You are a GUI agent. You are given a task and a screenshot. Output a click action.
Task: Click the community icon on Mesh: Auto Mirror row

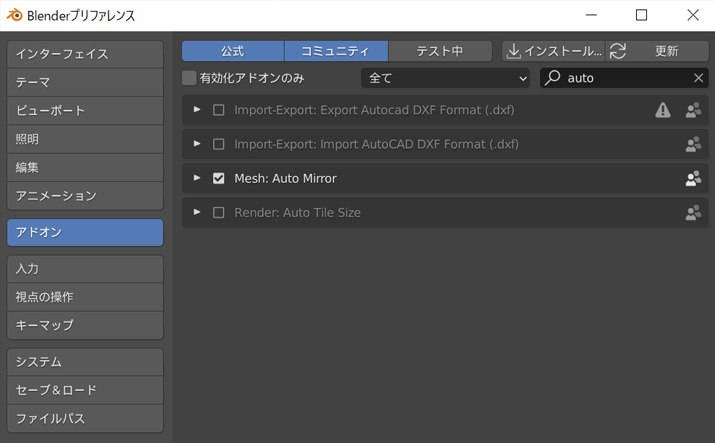click(693, 178)
